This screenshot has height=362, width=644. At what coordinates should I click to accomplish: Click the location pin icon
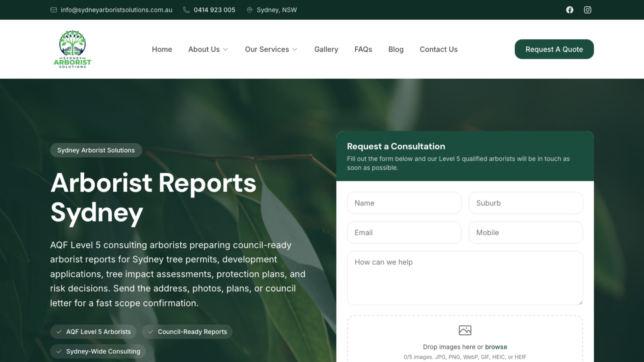tap(250, 10)
